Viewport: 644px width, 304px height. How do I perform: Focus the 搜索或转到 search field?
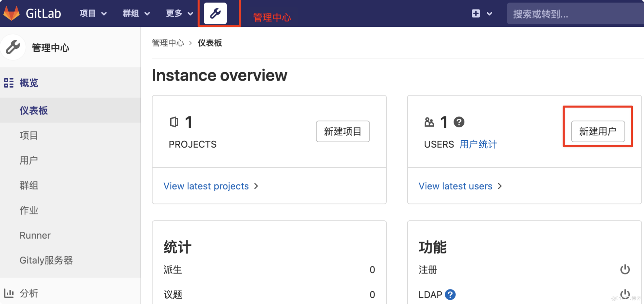575,14
